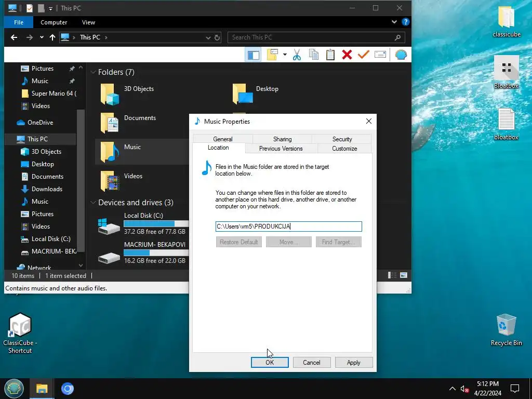This screenshot has width=532, height=399.
Task: Refresh the This PC view
Action: pos(217,37)
